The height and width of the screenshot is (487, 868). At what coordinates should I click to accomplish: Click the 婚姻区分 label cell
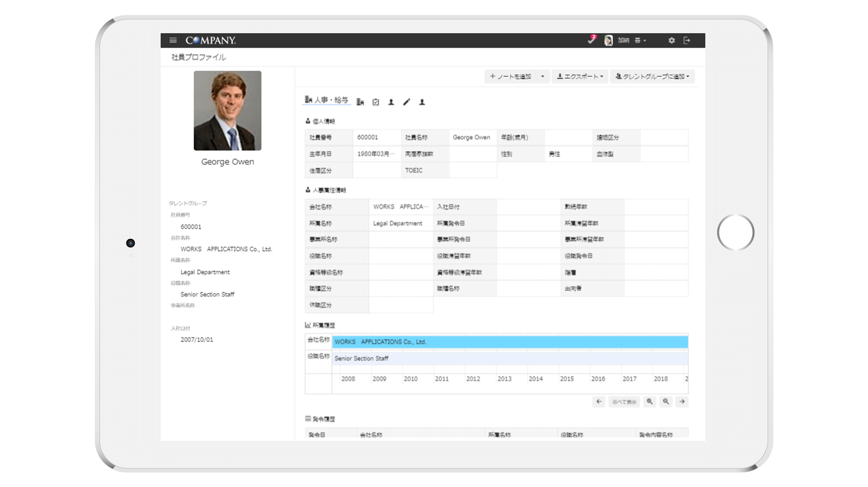pyautogui.click(x=616, y=137)
